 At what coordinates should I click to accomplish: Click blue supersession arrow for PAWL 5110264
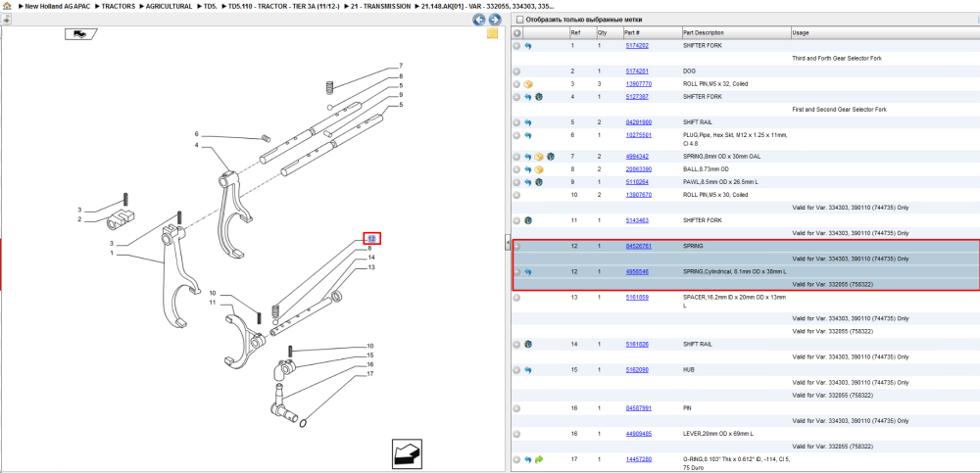[x=528, y=182]
